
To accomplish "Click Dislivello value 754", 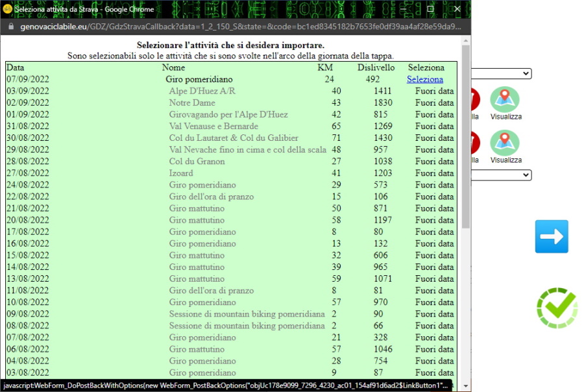I will pos(381,361).
